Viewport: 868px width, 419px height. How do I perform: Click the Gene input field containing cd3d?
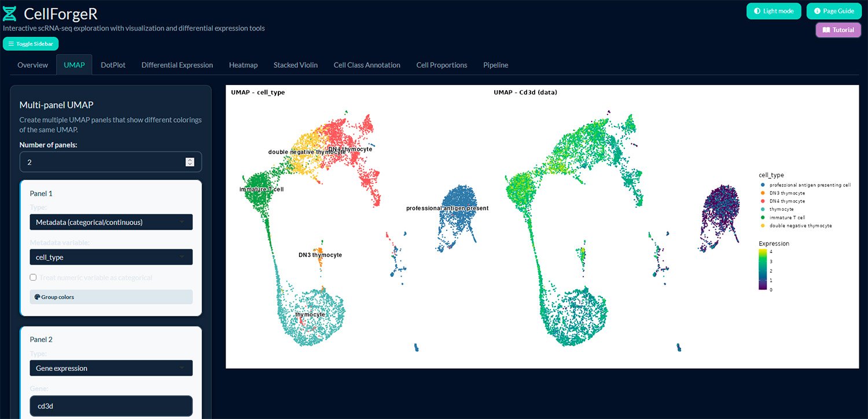pyautogui.click(x=111, y=406)
